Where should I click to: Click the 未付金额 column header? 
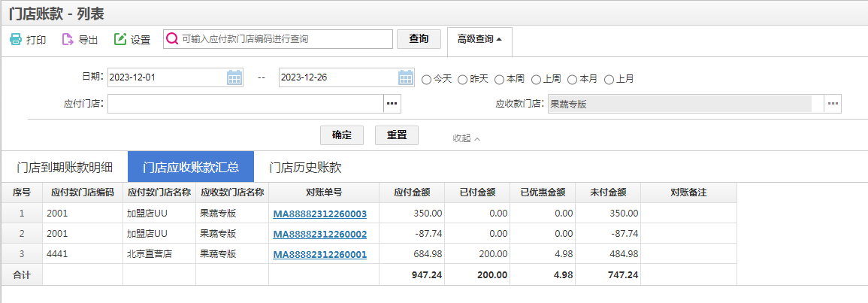608,192
